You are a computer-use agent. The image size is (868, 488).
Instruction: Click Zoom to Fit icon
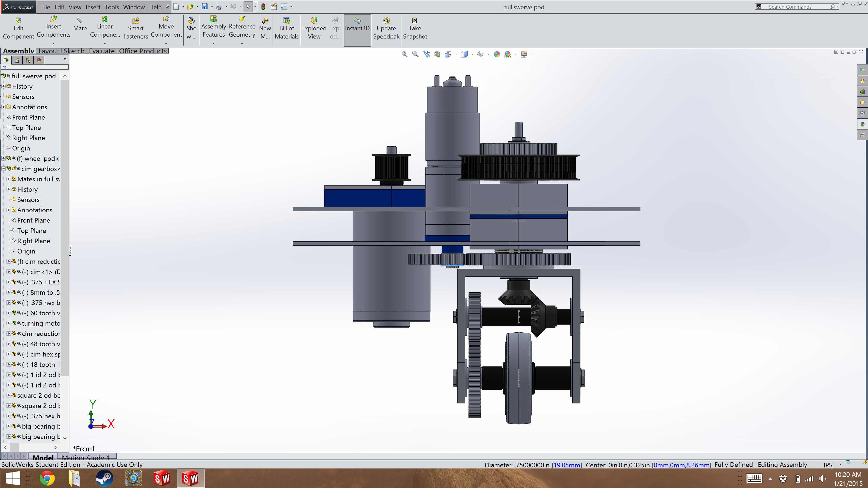(405, 54)
